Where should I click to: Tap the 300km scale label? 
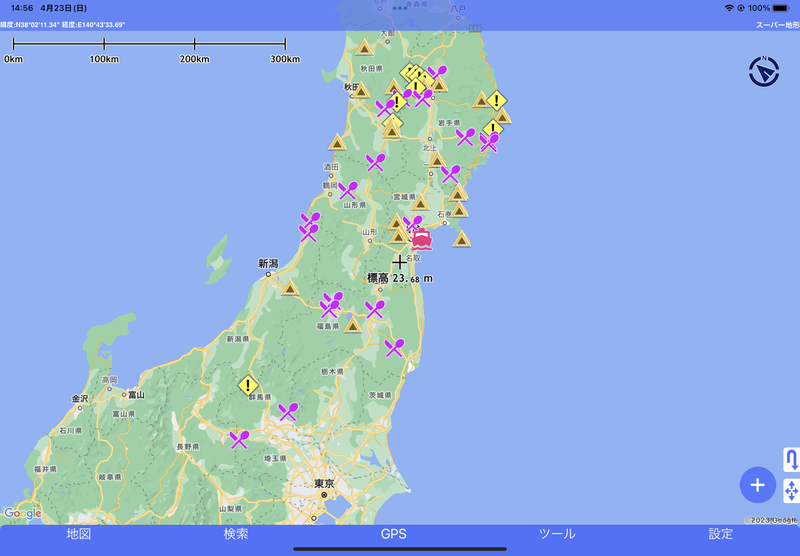285,59
